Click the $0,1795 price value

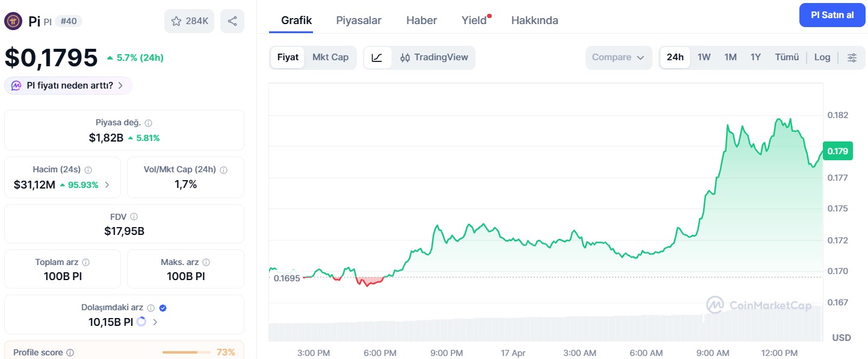(x=51, y=58)
